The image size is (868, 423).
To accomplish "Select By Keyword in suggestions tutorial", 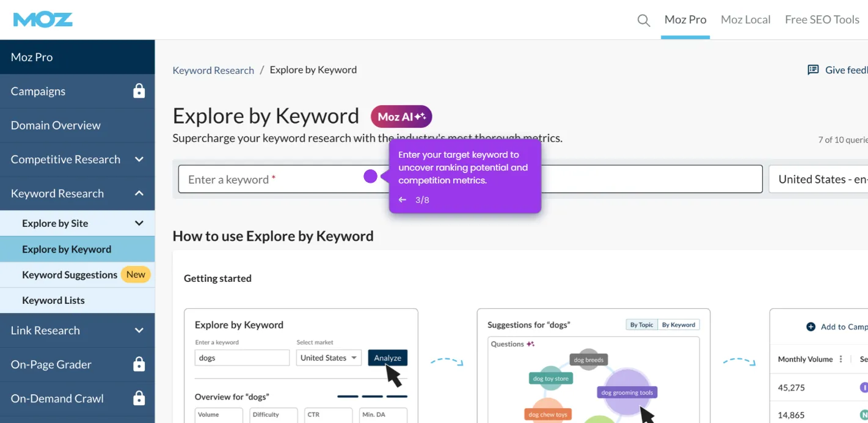I will pyautogui.click(x=679, y=325).
